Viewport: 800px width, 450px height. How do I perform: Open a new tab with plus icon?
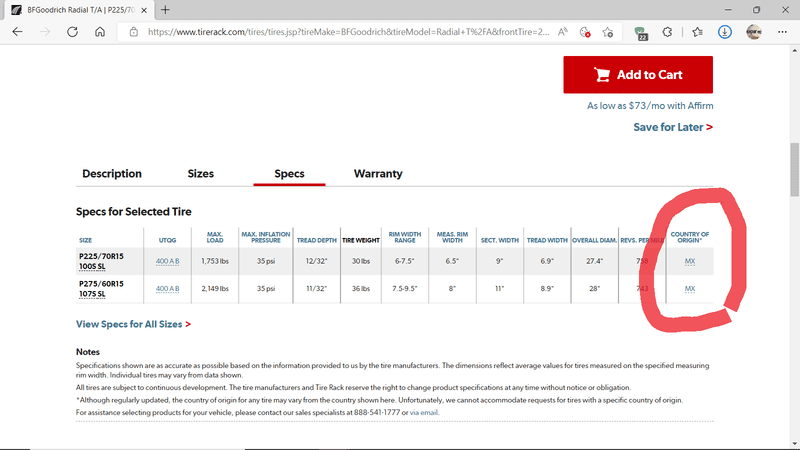(165, 10)
